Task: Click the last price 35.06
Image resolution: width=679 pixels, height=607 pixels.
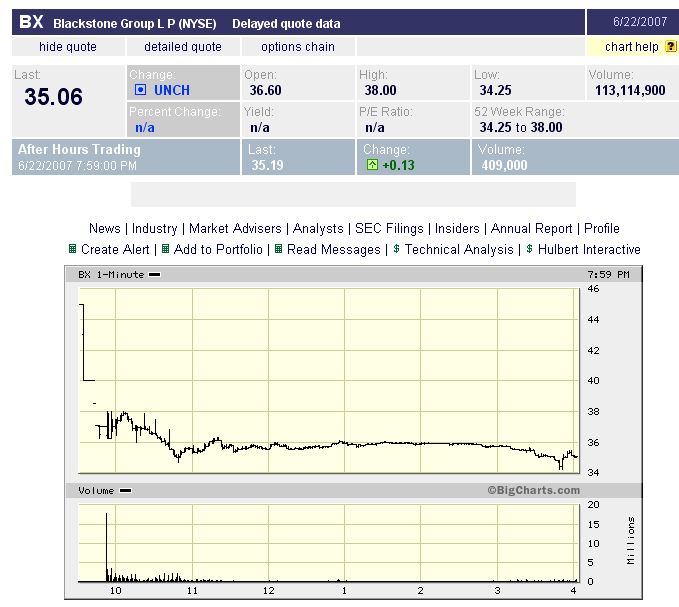Action: tap(53, 96)
